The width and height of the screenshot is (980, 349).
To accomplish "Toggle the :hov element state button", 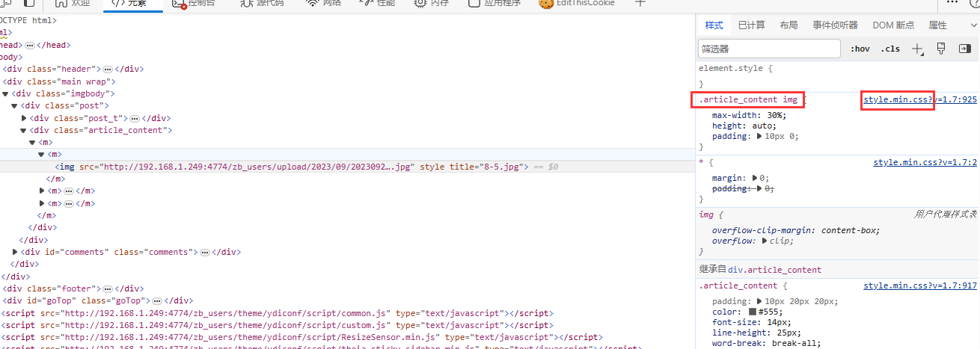I will (860, 49).
